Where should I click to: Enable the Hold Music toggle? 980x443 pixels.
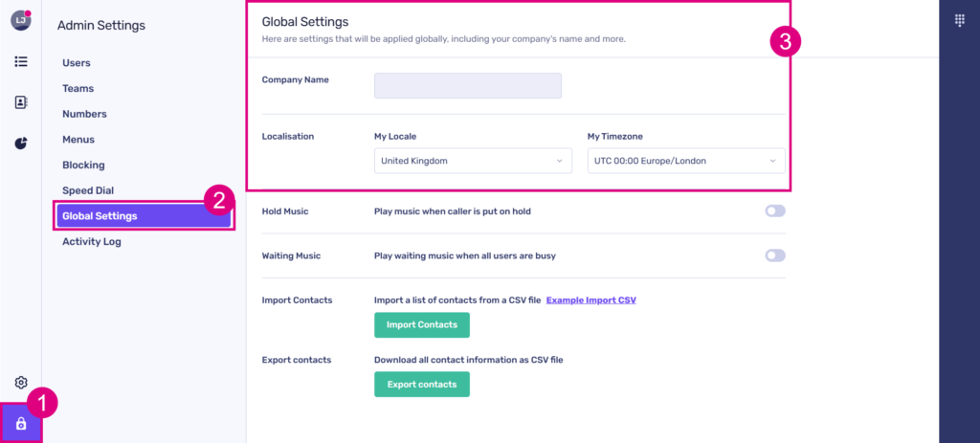[774, 210]
